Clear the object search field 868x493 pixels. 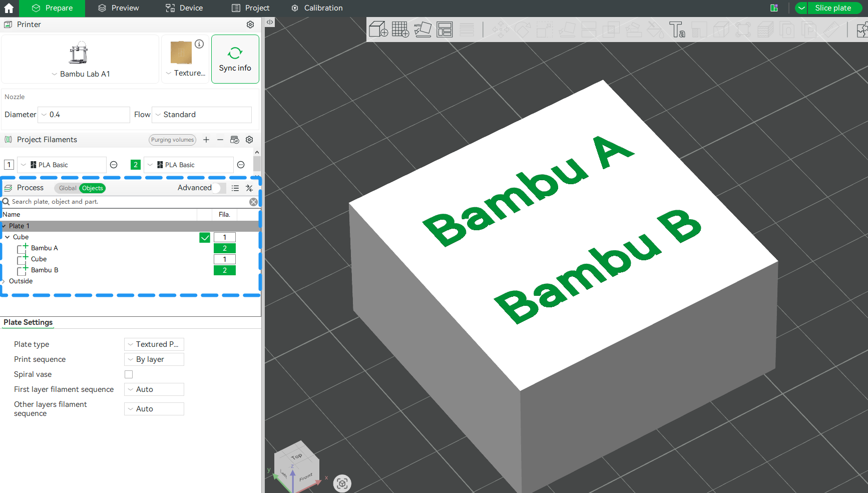254,202
